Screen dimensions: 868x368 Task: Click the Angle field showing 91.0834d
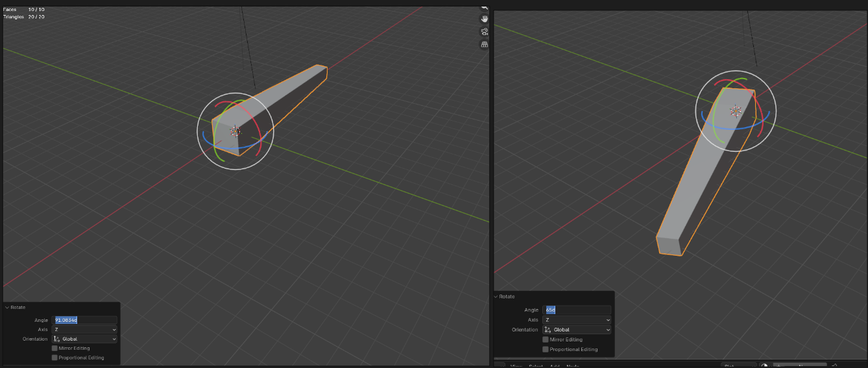[x=85, y=320]
